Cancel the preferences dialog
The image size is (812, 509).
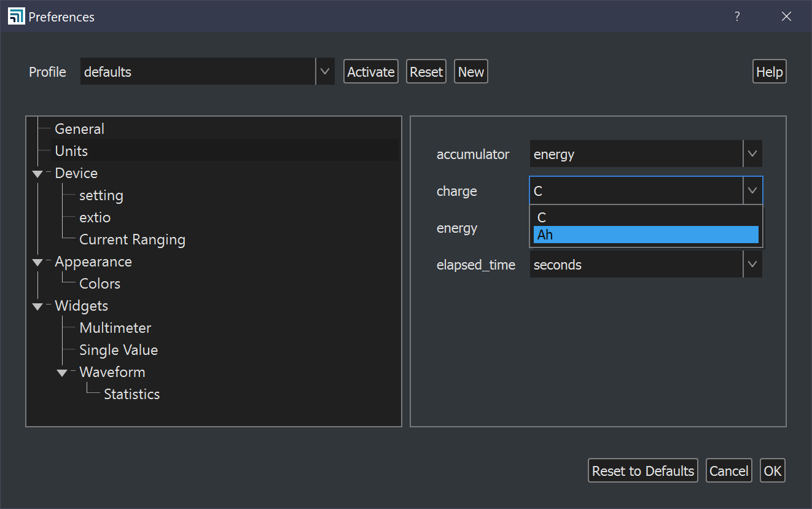(x=728, y=470)
